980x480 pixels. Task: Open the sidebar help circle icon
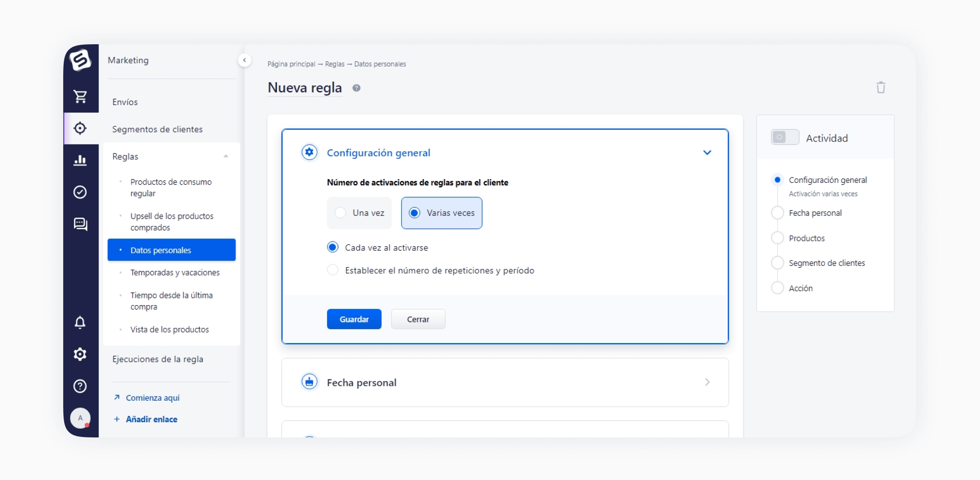tap(80, 386)
